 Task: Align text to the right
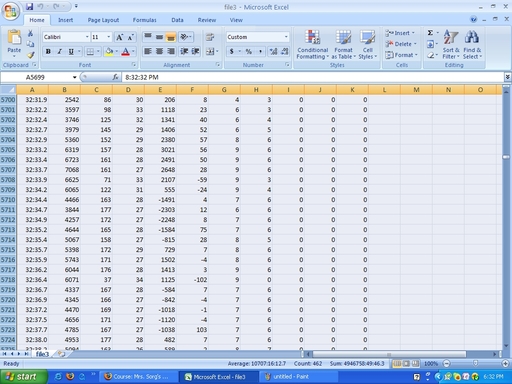pyautogui.click(x=171, y=51)
